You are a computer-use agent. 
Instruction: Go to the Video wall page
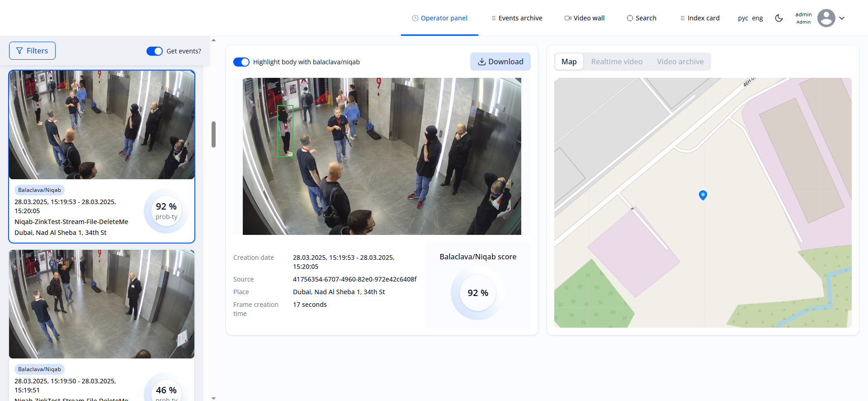tap(585, 18)
